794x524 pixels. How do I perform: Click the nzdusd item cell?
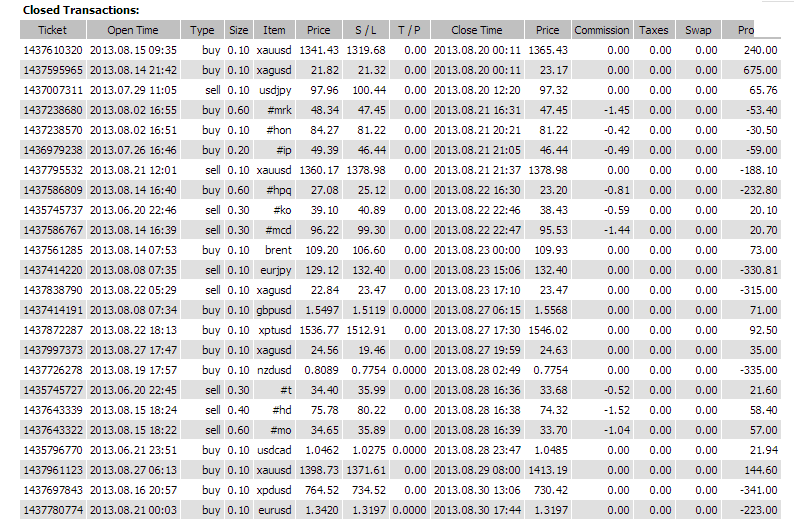(x=274, y=370)
